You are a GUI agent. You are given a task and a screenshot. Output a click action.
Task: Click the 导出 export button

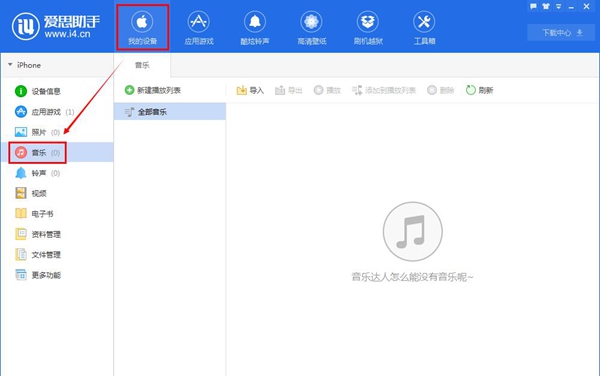tap(289, 90)
